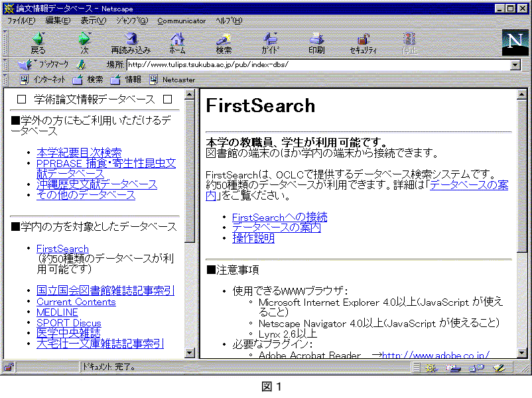Collapse the navigation toolbar grip handle
This screenshot has width=532, height=398.
pyautogui.click(x=5, y=43)
